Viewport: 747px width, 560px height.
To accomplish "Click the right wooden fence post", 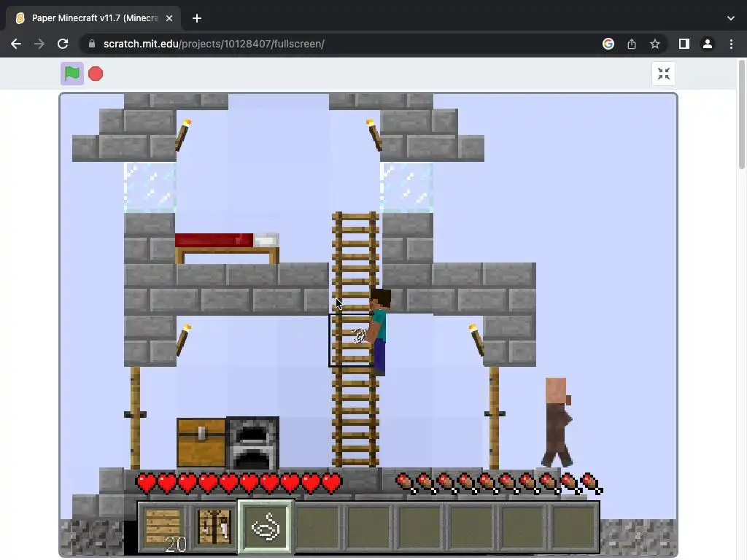I will (495, 418).
